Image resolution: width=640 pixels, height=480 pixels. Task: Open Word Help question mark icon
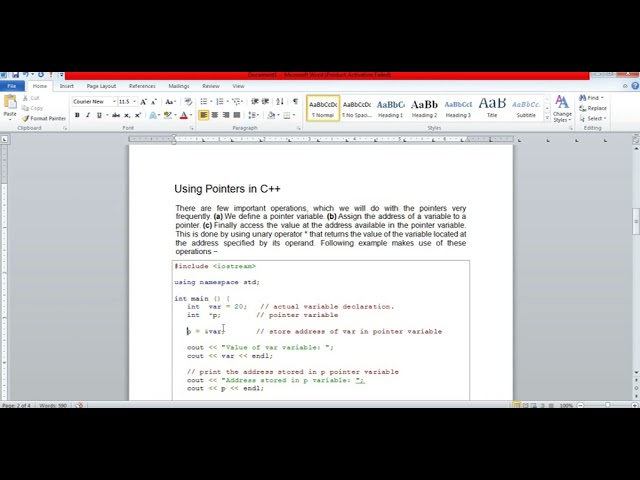point(635,86)
